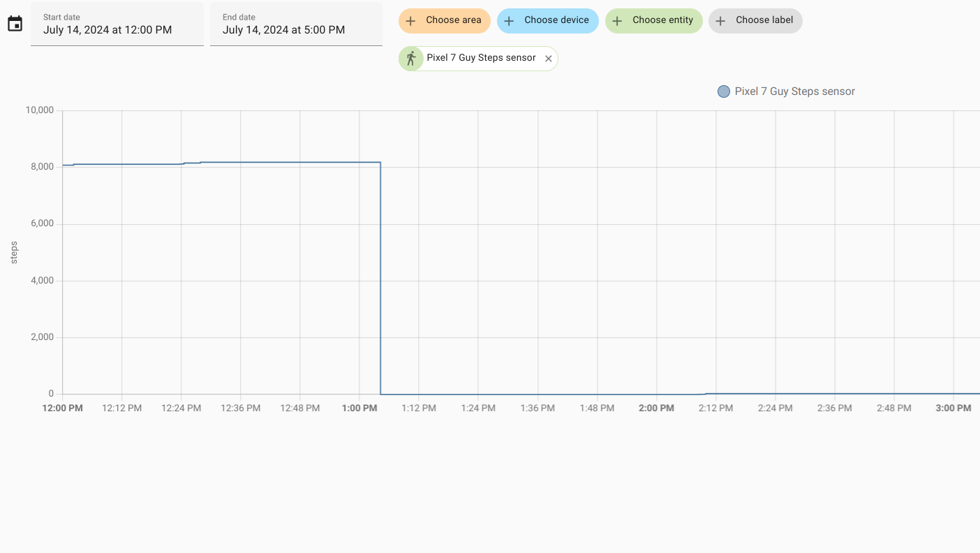Select the Pixel 7 Guy Steps sensor chip label
980x553 pixels.
(481, 58)
